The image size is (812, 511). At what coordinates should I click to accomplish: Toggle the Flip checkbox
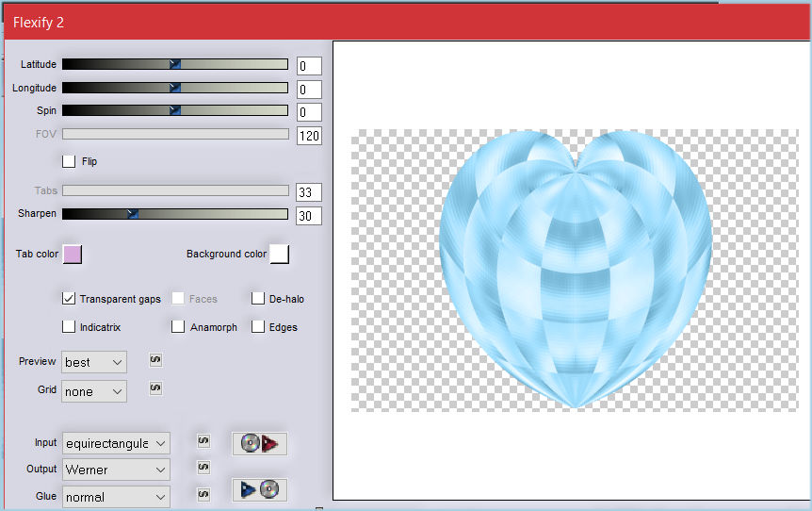click(x=69, y=161)
